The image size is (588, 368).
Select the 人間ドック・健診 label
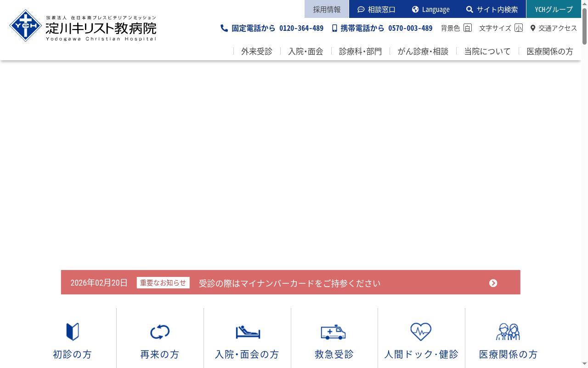click(x=421, y=354)
